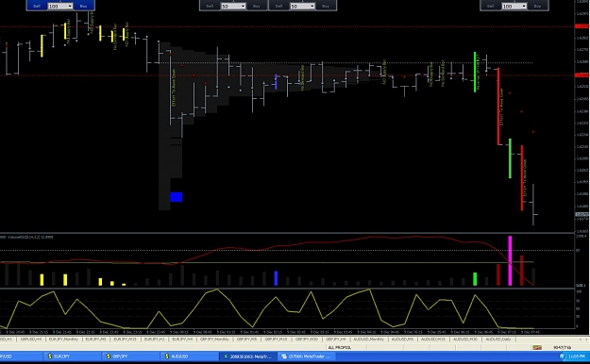The image size is (590, 364).
Task: Select the EURJPY,H1 chart tab
Action: point(154,339)
